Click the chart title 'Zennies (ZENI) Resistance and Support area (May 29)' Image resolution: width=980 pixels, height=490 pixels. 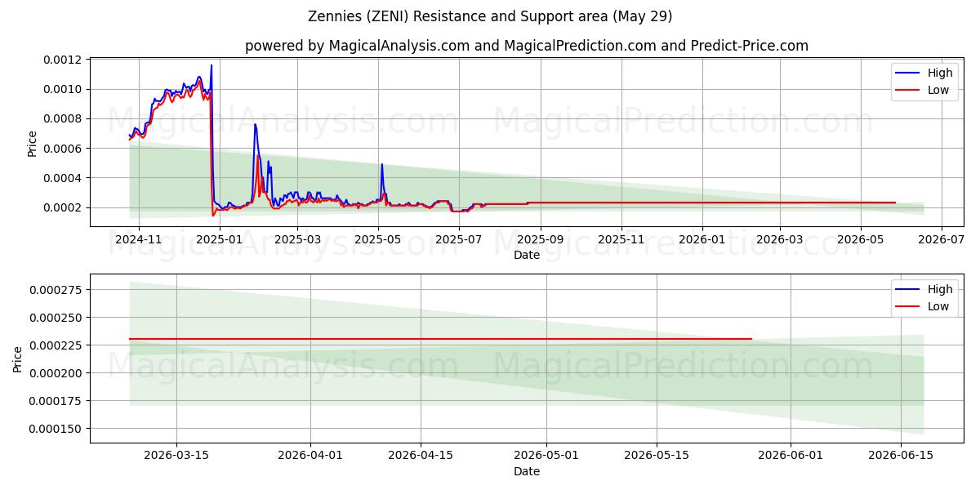click(x=490, y=16)
